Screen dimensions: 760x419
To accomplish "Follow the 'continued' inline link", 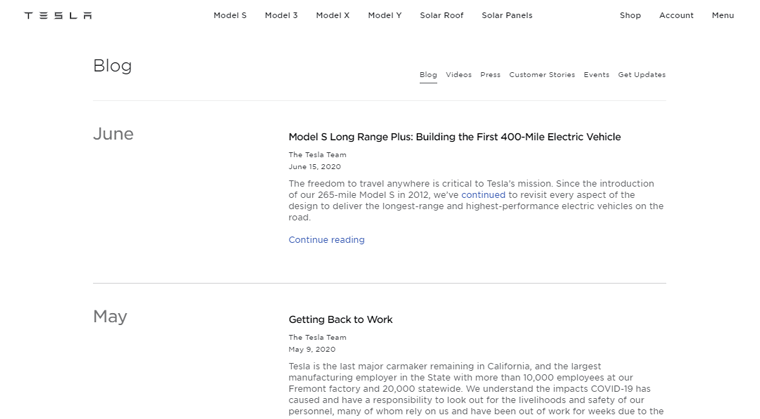I will (x=483, y=195).
